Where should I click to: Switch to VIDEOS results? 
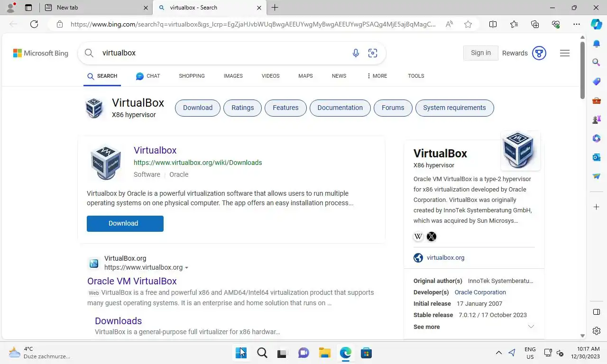tap(270, 76)
